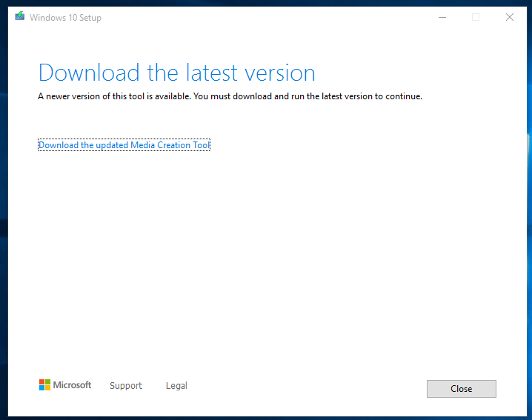The height and width of the screenshot is (420, 532).
Task: Click the Download the latest version heading
Action: (177, 73)
